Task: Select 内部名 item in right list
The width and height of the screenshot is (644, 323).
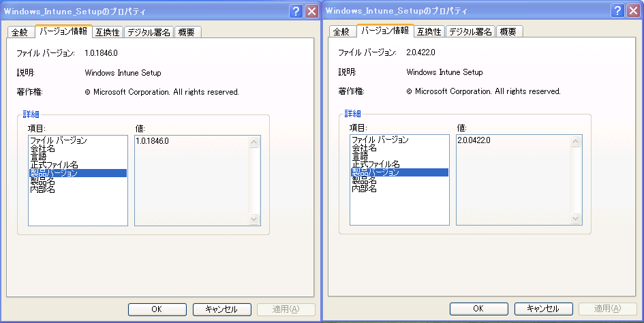Action: (399, 188)
